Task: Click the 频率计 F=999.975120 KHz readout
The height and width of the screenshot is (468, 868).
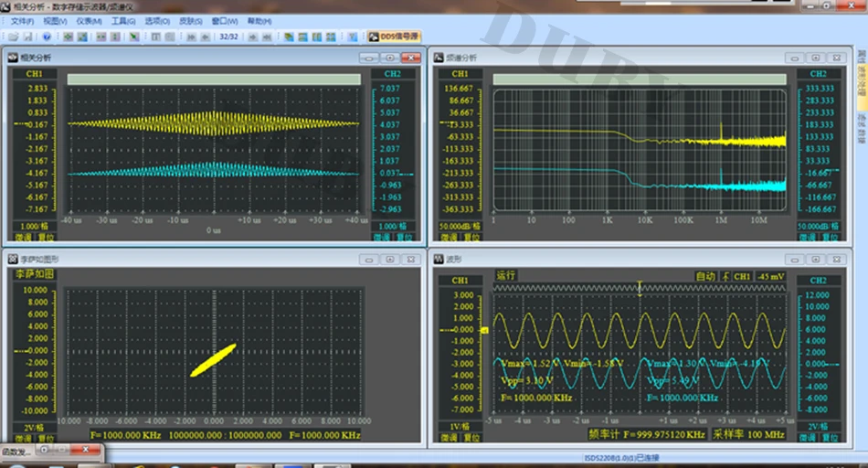Action: [646, 434]
